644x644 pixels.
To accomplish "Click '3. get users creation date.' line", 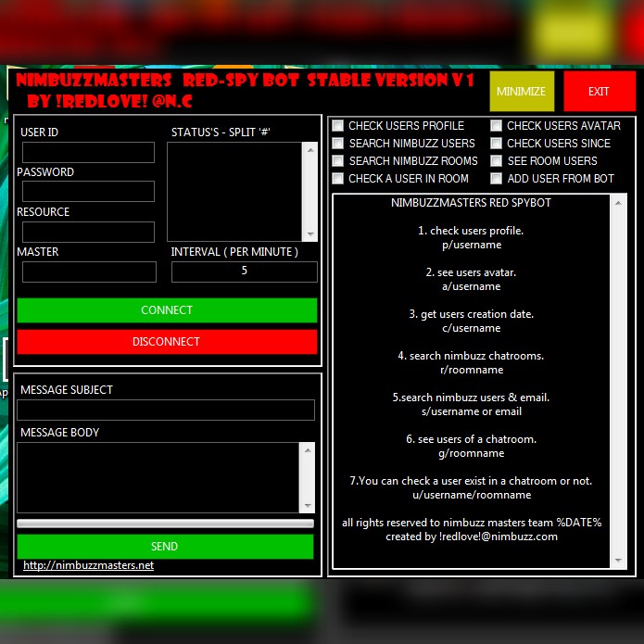I will click(471, 315).
